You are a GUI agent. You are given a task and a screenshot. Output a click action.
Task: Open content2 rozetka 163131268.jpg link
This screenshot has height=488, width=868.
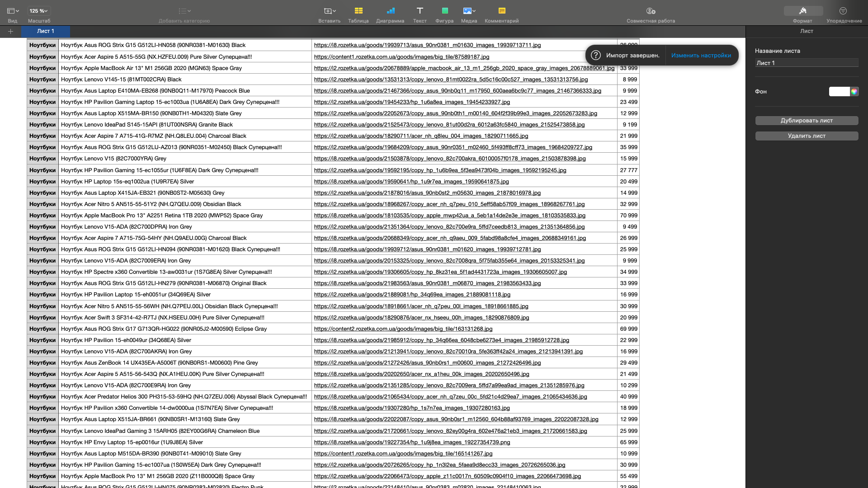[403, 329]
